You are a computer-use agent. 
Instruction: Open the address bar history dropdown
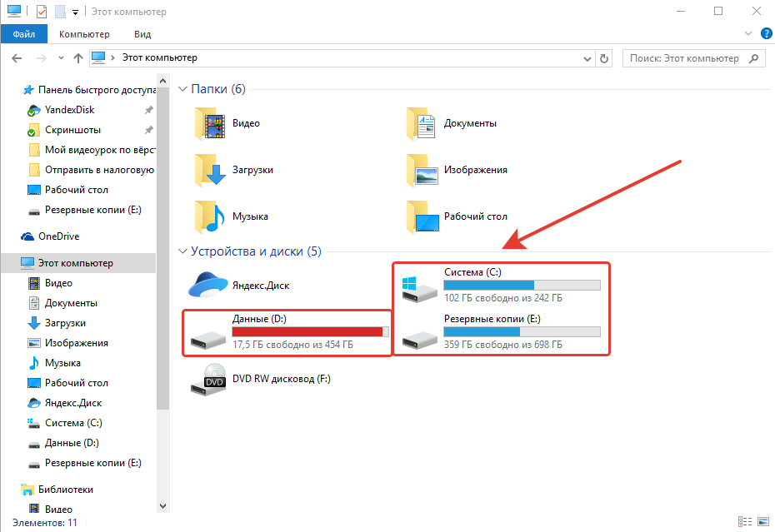pyautogui.click(x=586, y=58)
